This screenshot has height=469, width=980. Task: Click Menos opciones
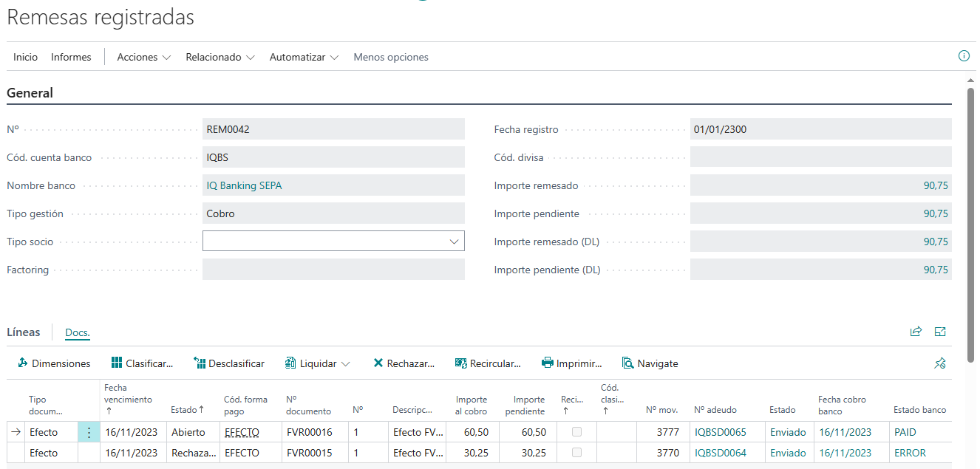click(391, 57)
